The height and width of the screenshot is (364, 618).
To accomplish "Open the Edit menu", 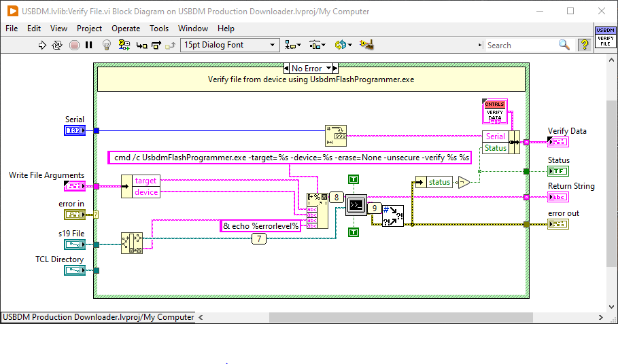I will [x=34, y=29].
